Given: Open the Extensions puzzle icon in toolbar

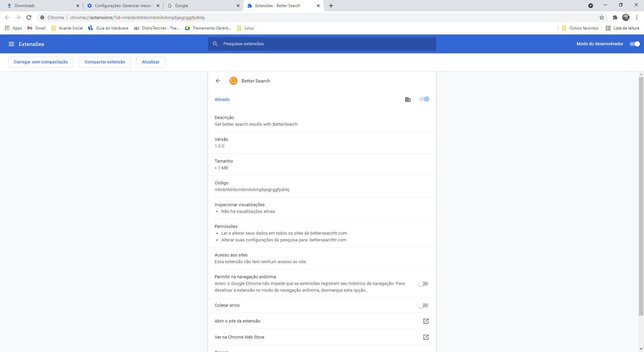Looking at the screenshot, I should 615,17.
